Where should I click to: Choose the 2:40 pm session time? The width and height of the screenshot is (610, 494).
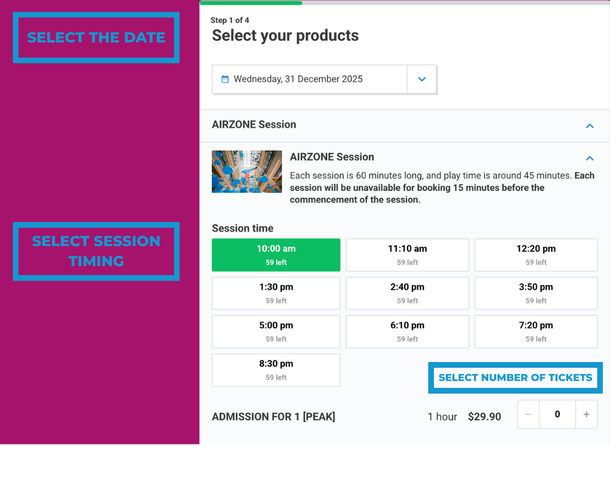407,293
